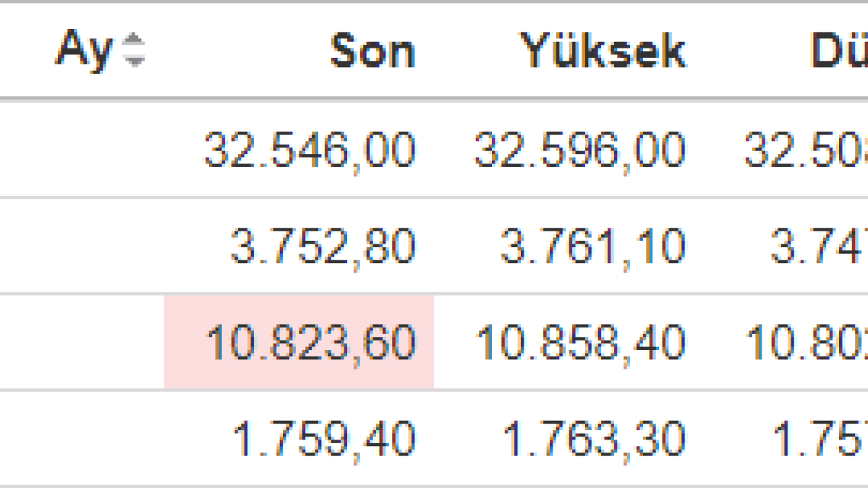Image resolution: width=868 pixels, height=488 pixels.
Task: Click the Son column header
Action: pos(373,51)
